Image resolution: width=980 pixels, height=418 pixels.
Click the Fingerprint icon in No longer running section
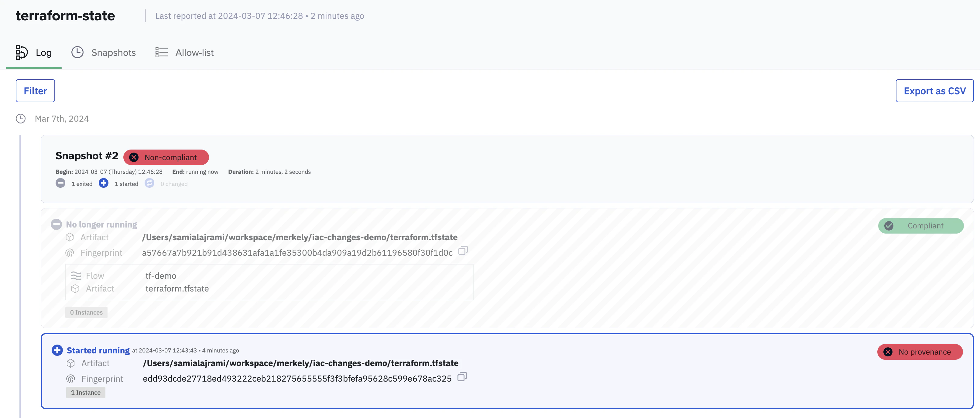click(x=70, y=252)
